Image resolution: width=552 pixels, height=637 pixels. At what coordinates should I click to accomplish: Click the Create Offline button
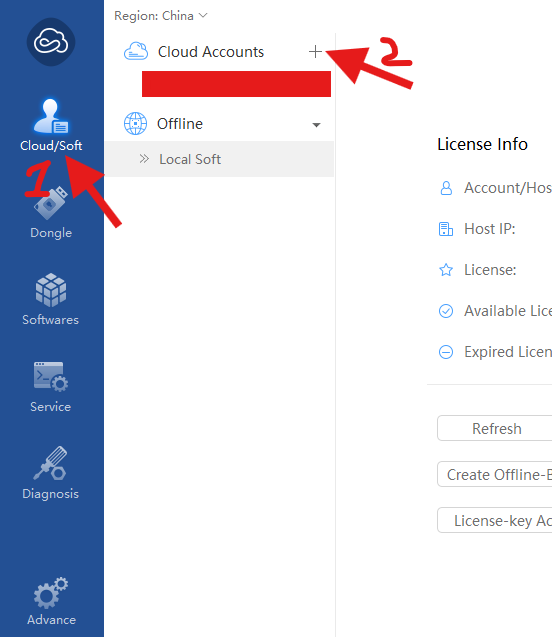[495, 474]
